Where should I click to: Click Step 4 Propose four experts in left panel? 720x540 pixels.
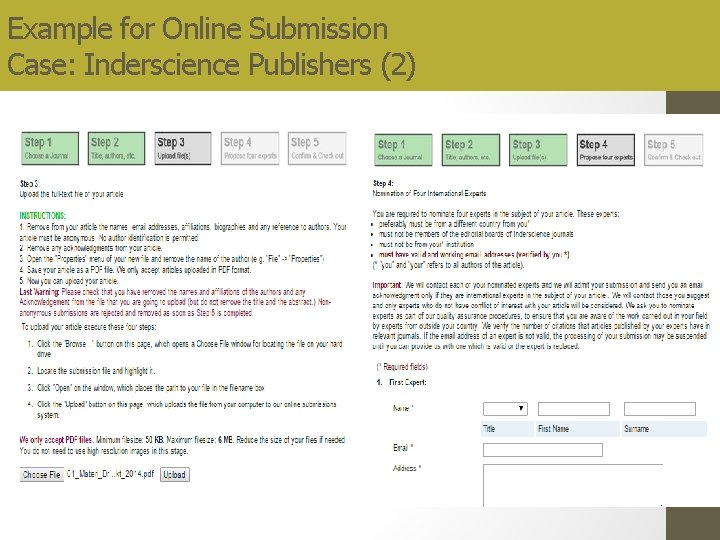pyautogui.click(x=250, y=148)
